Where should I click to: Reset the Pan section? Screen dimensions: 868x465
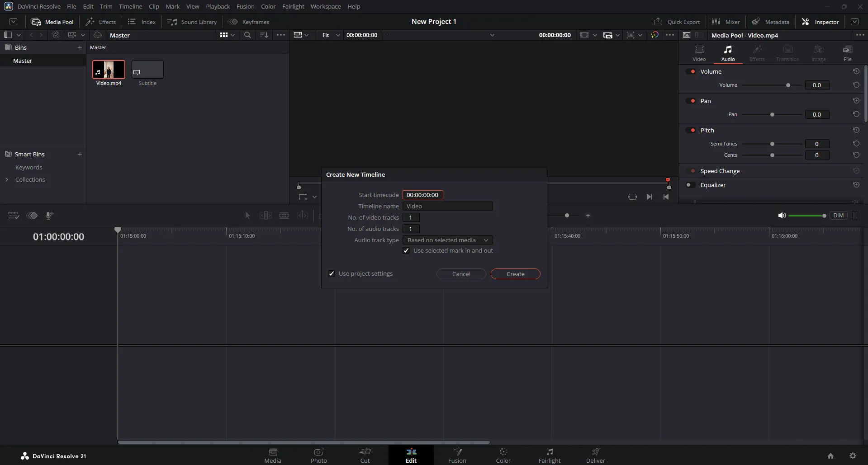856,101
